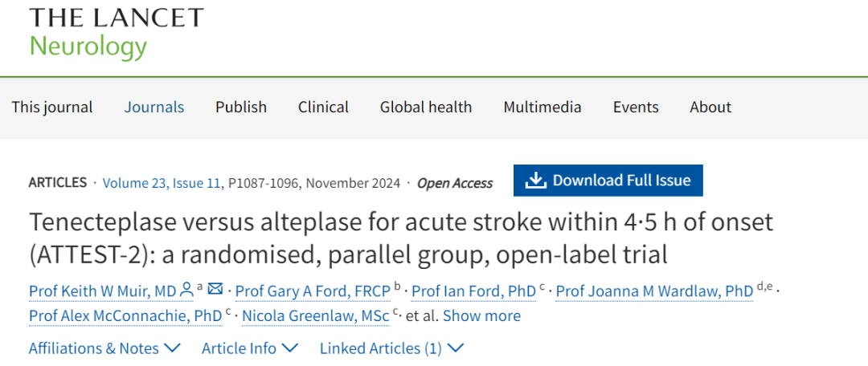Screen dimensions: 868x366
Task: Open the Prof Joanna M Wardlaw author link
Action: pos(654,291)
